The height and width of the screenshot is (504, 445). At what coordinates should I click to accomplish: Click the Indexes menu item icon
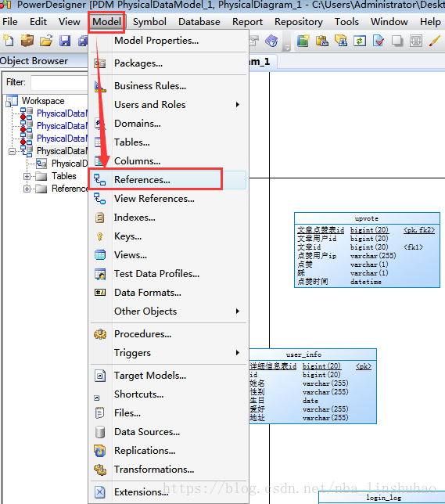click(x=100, y=218)
